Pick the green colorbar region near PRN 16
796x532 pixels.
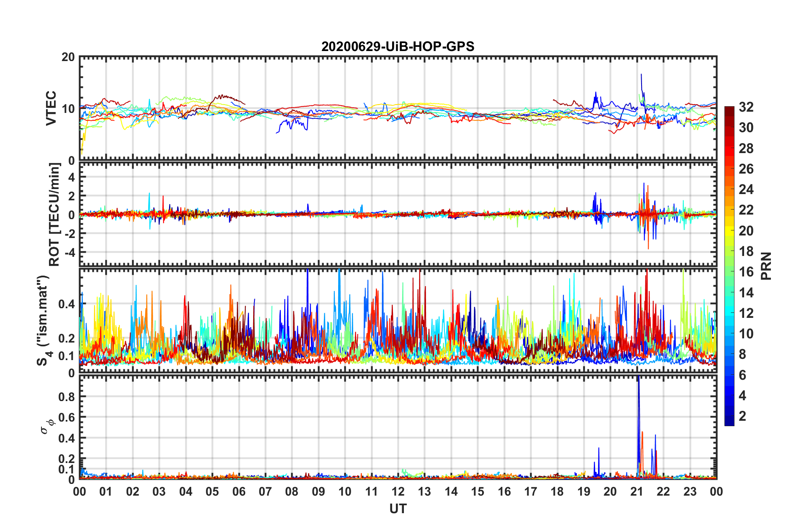729,272
